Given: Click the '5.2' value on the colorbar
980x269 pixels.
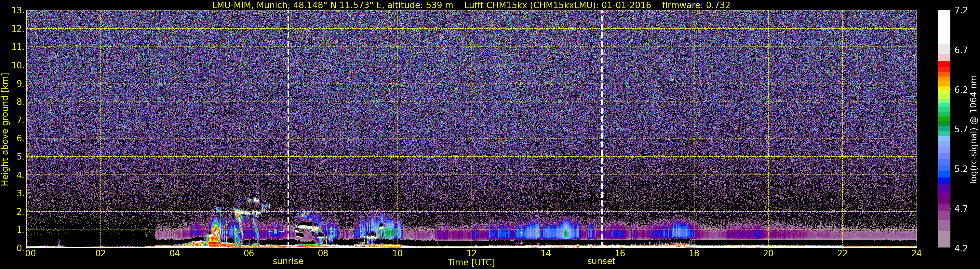Looking at the screenshot, I should point(961,169).
